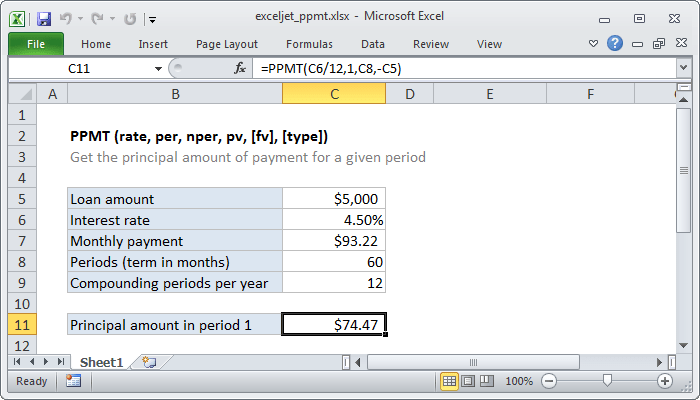Click the Repeat icon in the Quick Access Toolbar
Screen dimensions: 700x400
pos(130,19)
